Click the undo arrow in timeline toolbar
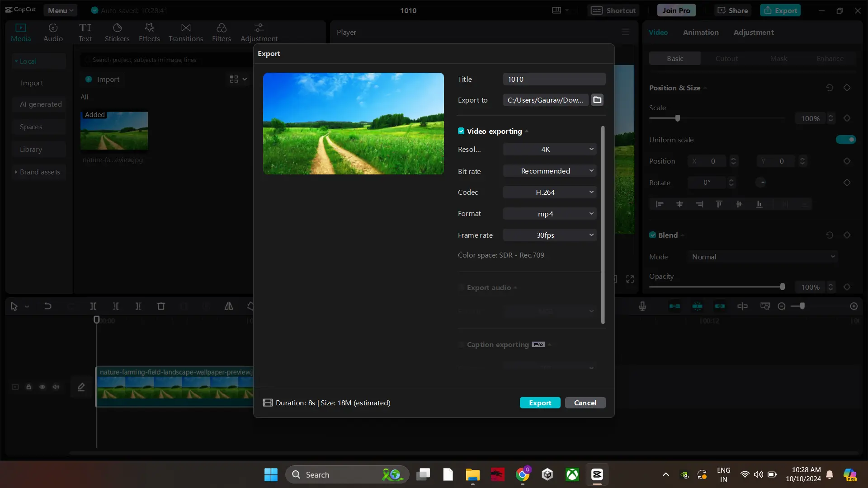868x488 pixels. (48, 306)
